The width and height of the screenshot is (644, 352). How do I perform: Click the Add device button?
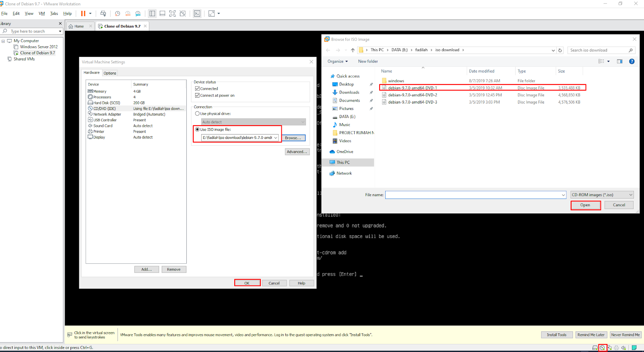(147, 269)
